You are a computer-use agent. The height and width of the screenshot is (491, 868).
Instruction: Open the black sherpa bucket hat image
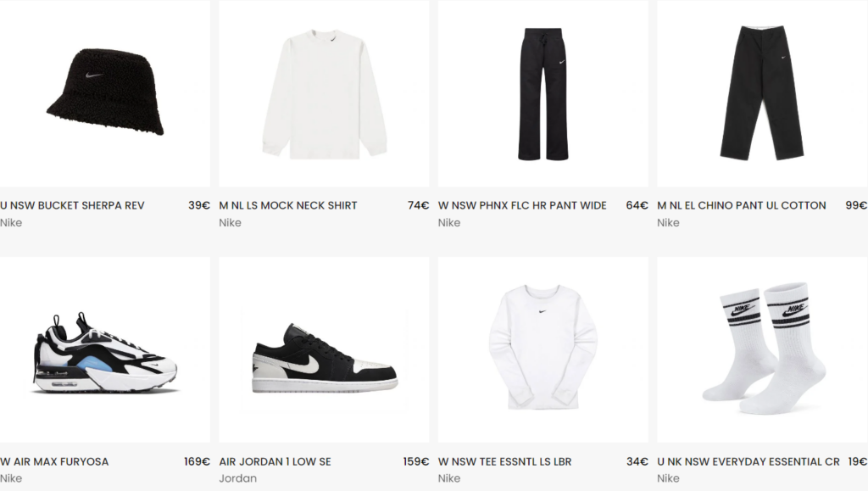click(104, 93)
